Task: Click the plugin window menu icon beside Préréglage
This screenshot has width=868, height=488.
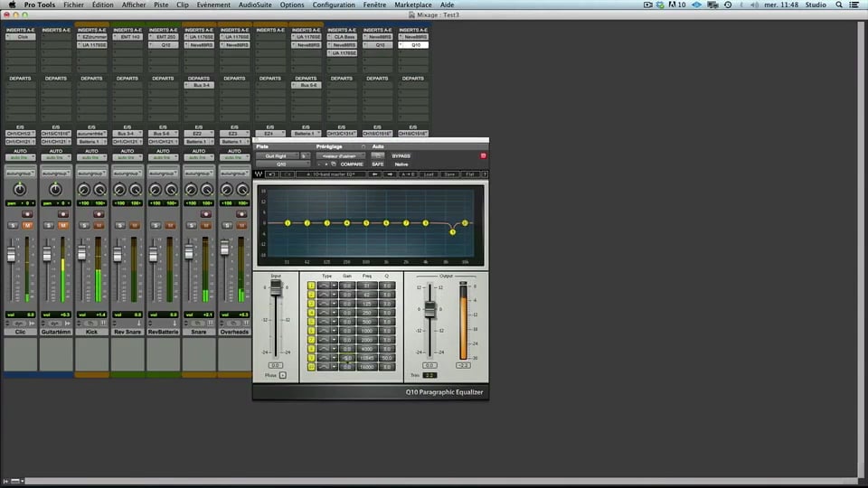Action: (x=363, y=146)
